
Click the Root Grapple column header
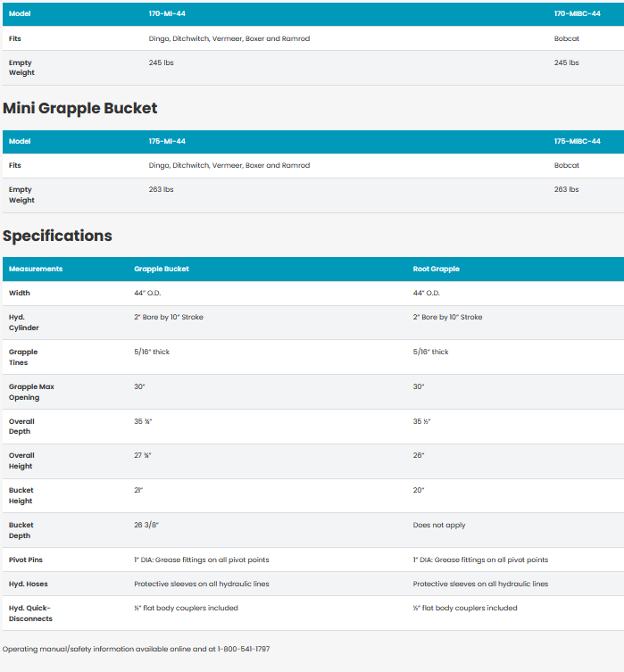click(x=436, y=269)
